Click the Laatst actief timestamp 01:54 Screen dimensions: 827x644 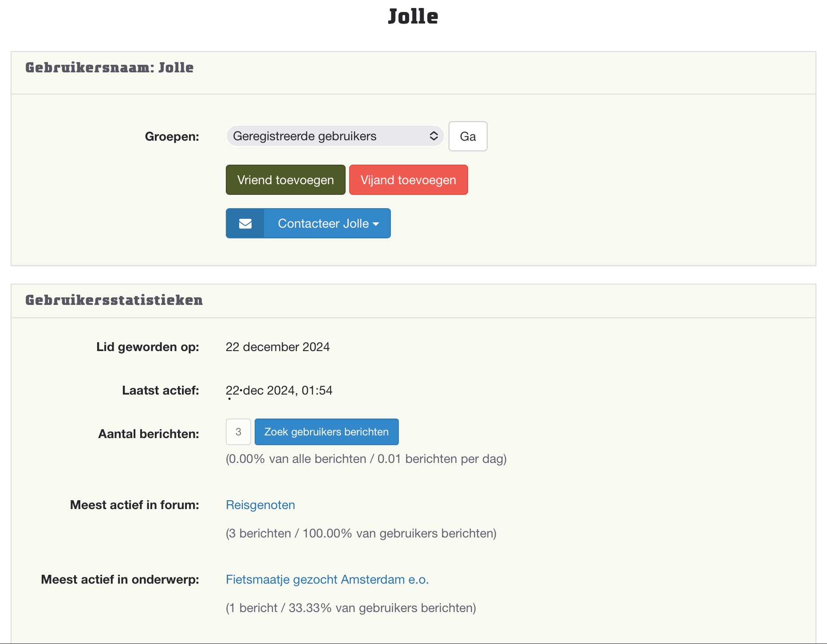(x=317, y=391)
